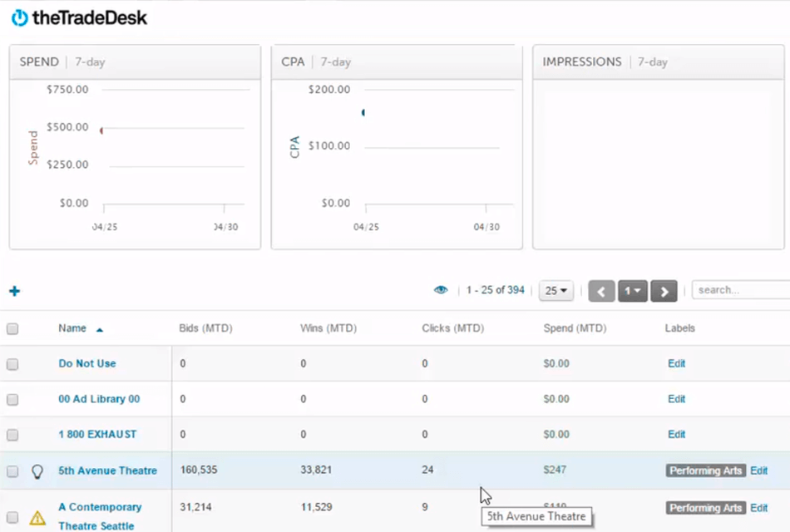
Task: Open A Contemporary Theatre Seattle link
Action: point(100,516)
